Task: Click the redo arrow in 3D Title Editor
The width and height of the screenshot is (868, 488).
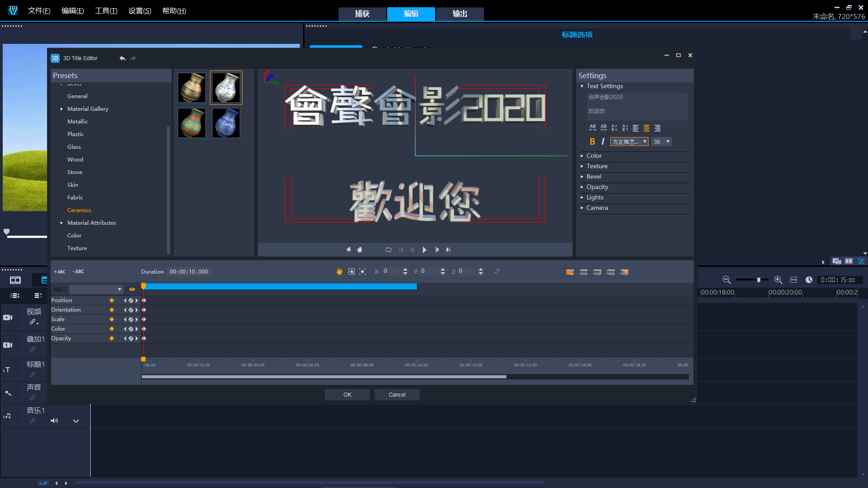Action: coord(133,58)
